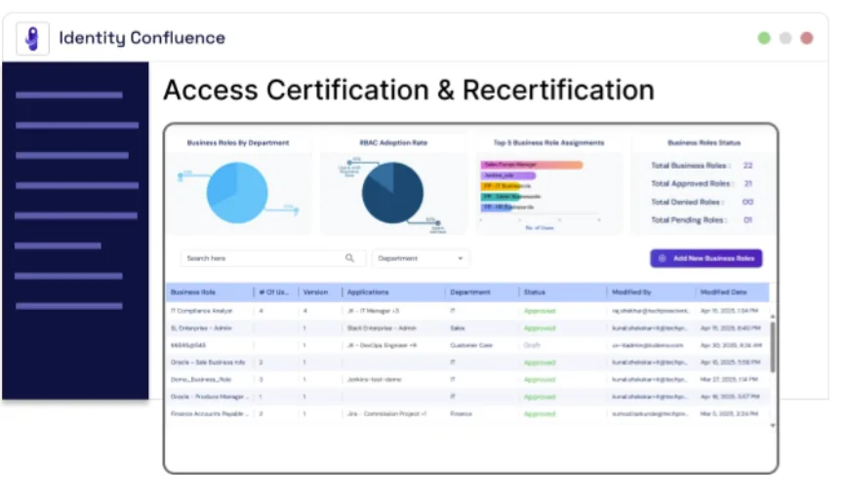Screen dimensions: 847x504
Task: Click the purple Jenkins_role bar
Action: click(507, 175)
